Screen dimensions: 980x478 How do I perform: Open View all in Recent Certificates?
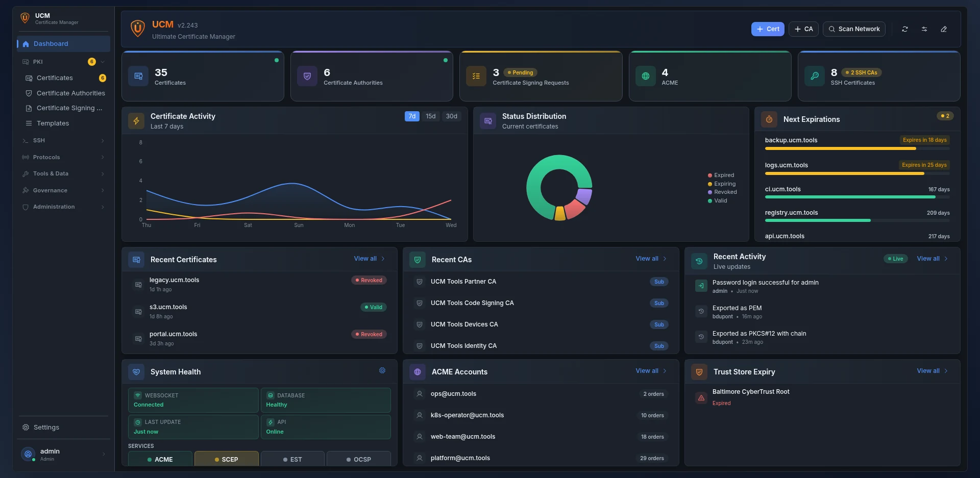(x=370, y=259)
